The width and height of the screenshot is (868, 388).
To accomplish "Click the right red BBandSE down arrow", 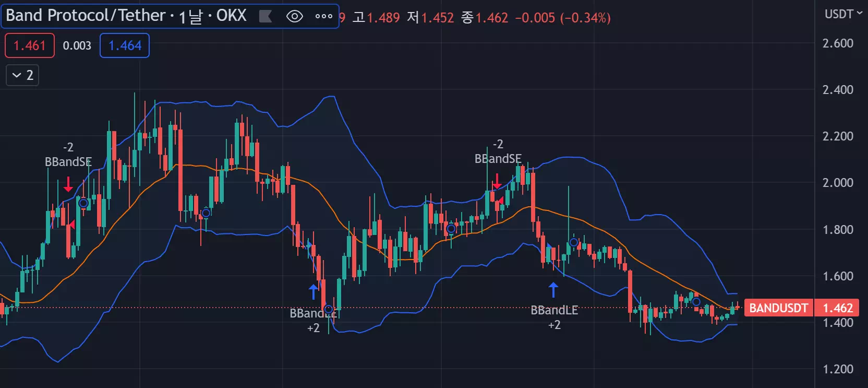I will click(497, 181).
